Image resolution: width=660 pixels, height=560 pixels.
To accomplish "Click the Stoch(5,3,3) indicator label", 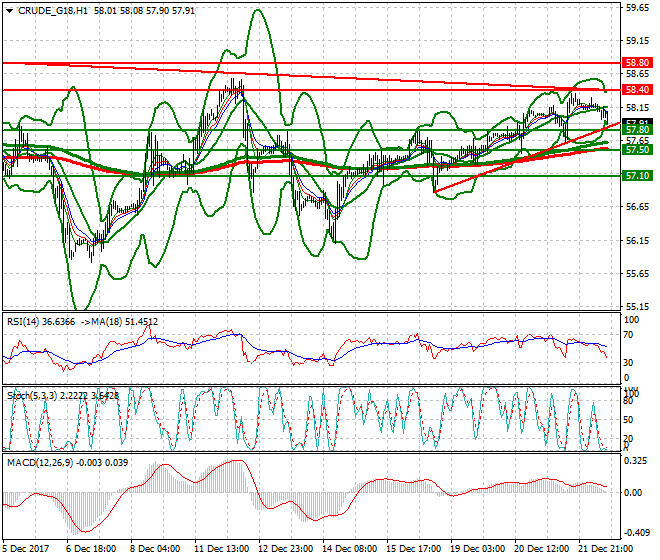I will pos(31,395).
